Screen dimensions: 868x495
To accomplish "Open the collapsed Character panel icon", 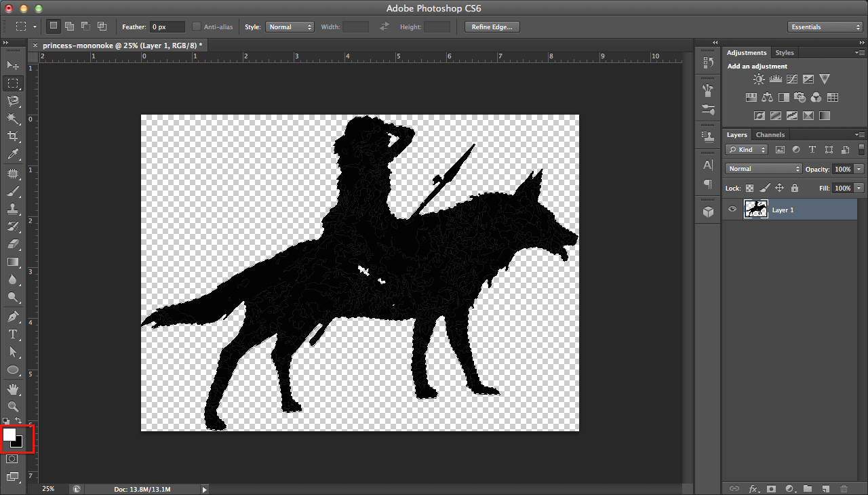I will [708, 165].
